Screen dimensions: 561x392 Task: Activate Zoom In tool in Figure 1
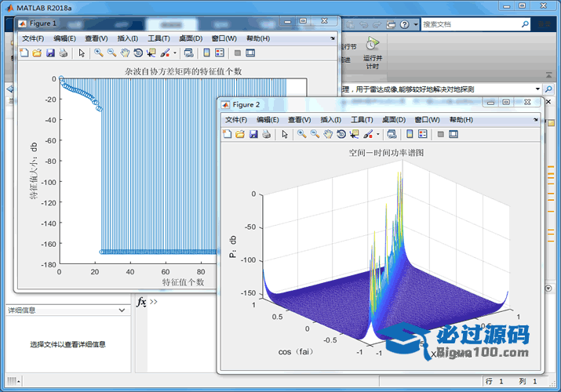point(99,53)
